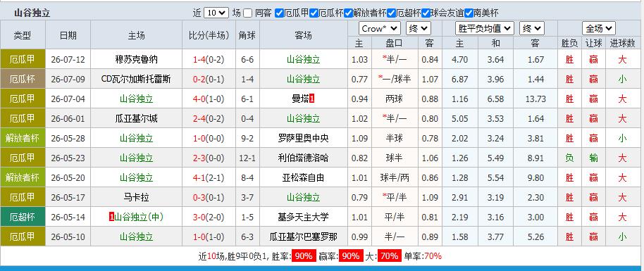Viewport: 644px width, 271px height.
Task: Click the handicap 球半/两
Action: (395, 178)
